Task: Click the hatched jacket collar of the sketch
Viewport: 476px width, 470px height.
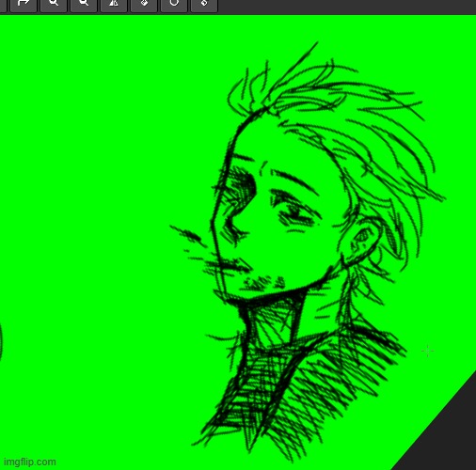Action: [x=329, y=385]
